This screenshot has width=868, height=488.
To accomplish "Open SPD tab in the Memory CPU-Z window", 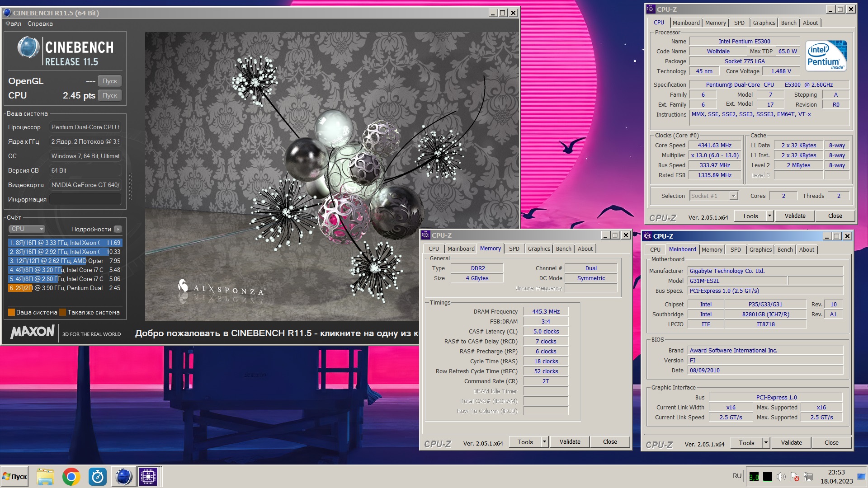I will pyautogui.click(x=514, y=249).
